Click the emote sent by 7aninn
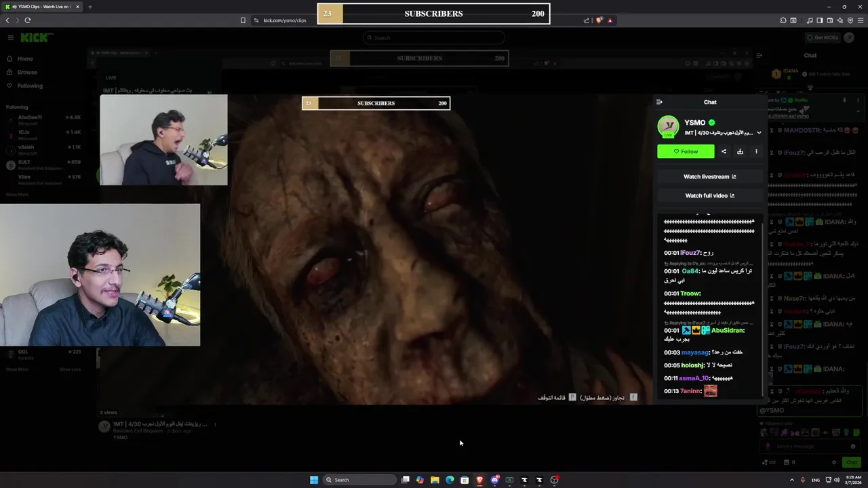 click(x=710, y=391)
